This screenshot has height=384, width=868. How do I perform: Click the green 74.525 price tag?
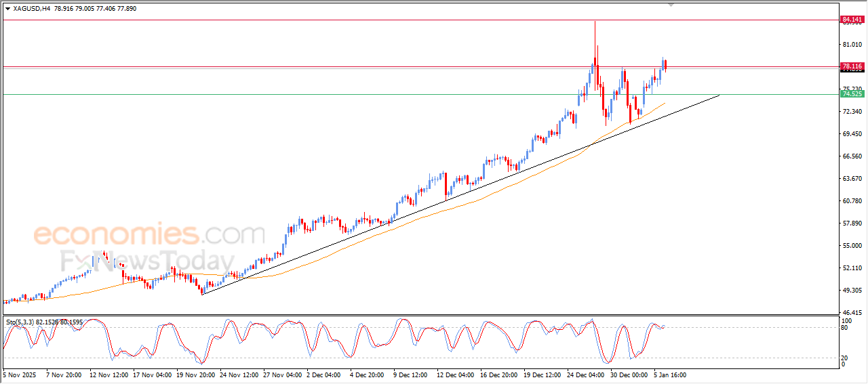pos(851,94)
